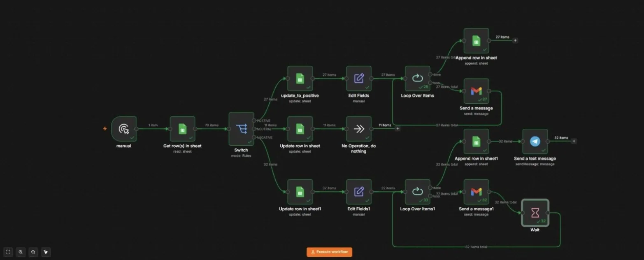Click the done output of Loop Over Items1
This screenshot has height=260, width=644.
click(430, 188)
